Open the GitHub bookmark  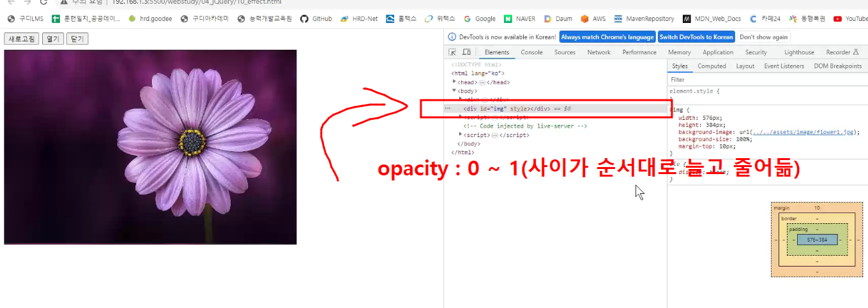coord(316,18)
